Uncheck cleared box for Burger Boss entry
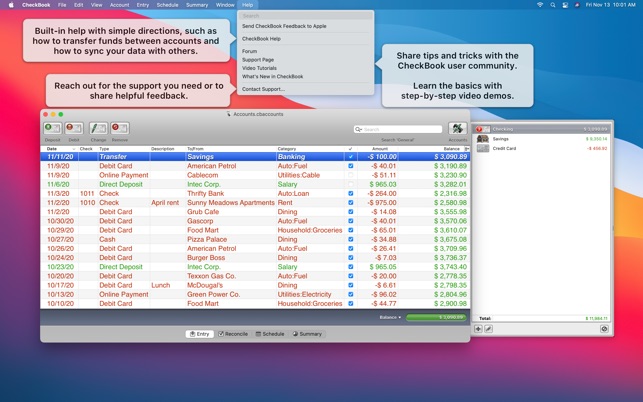 click(351, 258)
